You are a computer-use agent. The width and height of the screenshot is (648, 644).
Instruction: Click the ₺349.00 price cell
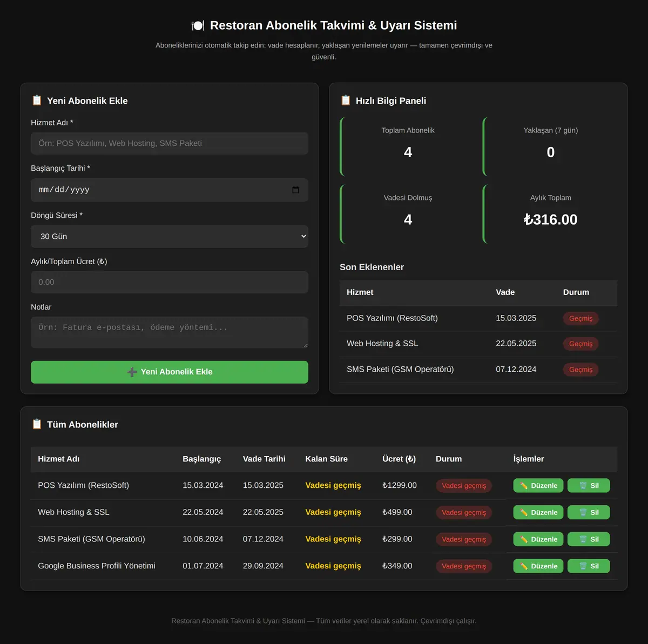(x=397, y=566)
